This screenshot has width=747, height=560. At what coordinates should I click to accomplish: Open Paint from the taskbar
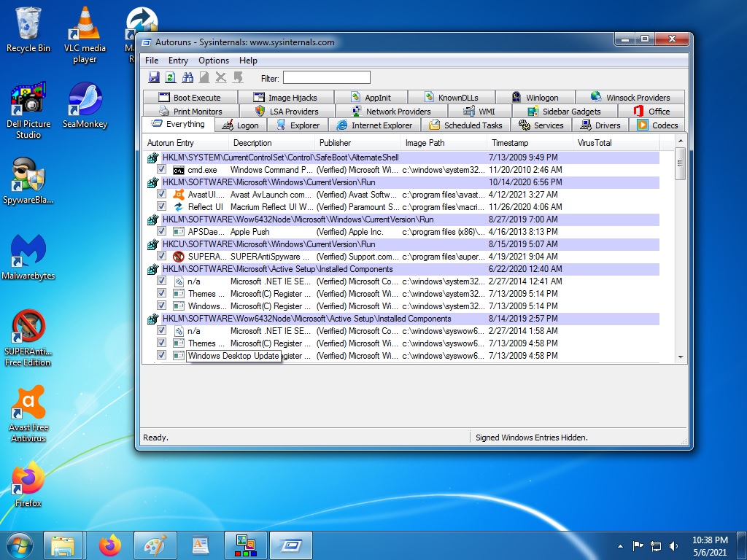point(155,545)
